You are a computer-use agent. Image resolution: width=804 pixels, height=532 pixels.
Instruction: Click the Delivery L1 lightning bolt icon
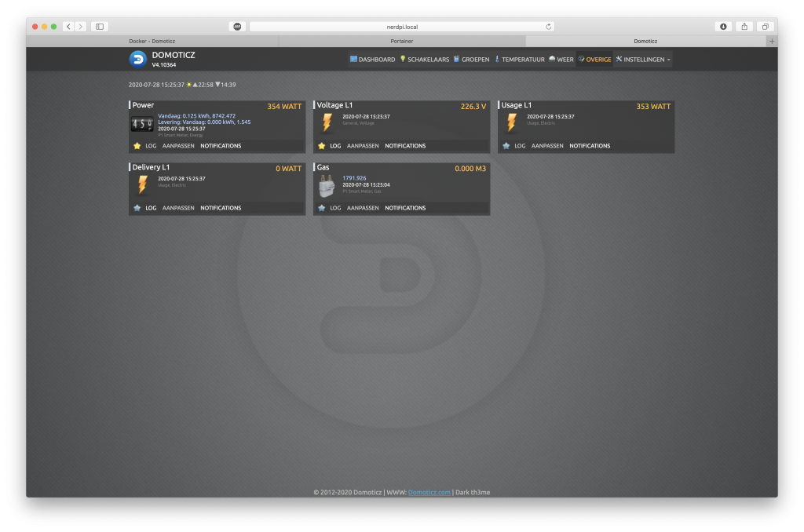point(142,185)
